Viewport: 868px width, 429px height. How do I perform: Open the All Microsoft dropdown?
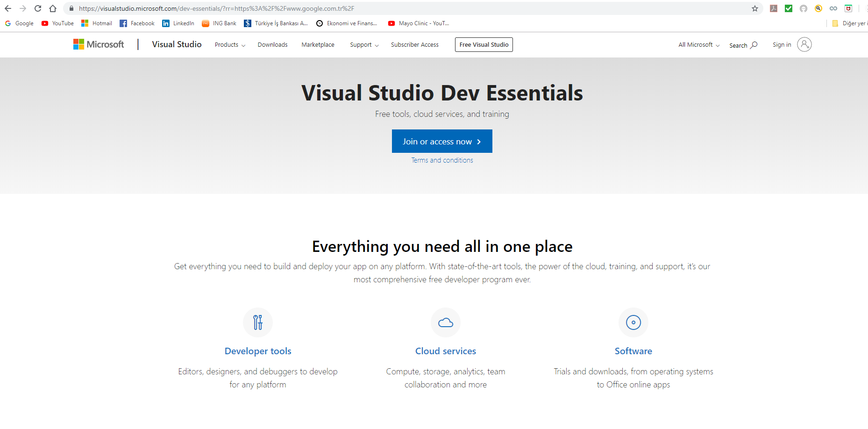[698, 45]
